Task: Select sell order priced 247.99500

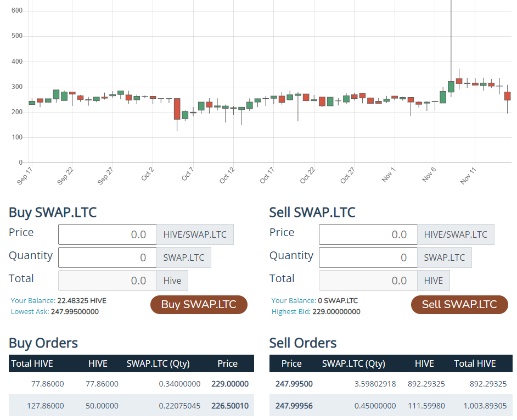Action: [x=391, y=384]
